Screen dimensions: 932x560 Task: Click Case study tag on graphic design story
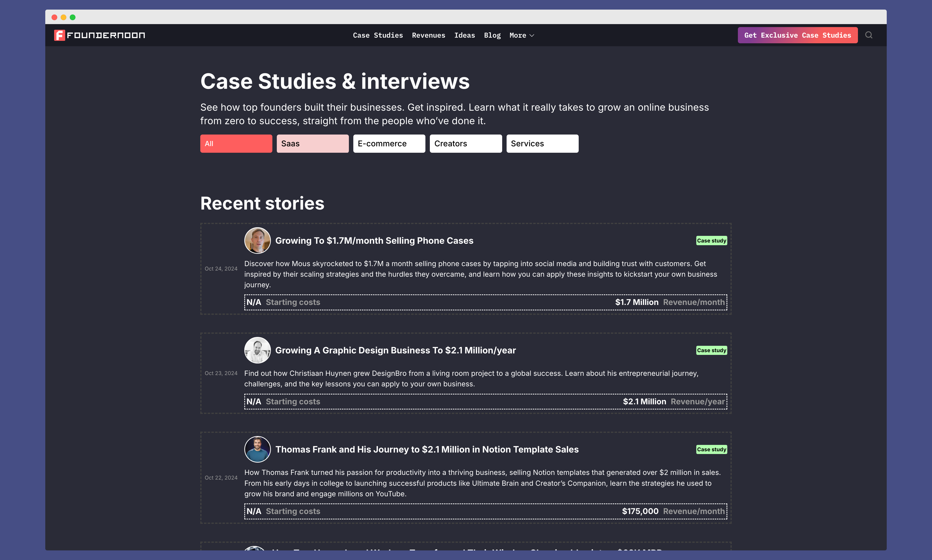712,350
